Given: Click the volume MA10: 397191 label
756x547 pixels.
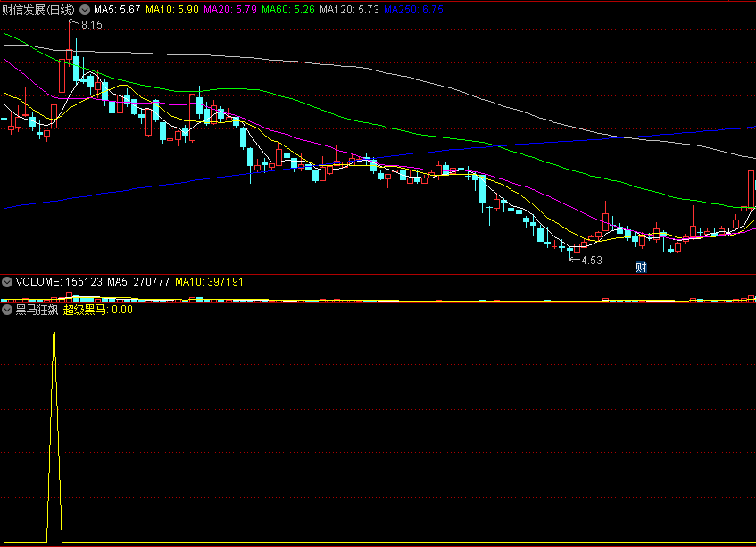Looking at the screenshot, I should click(x=209, y=282).
